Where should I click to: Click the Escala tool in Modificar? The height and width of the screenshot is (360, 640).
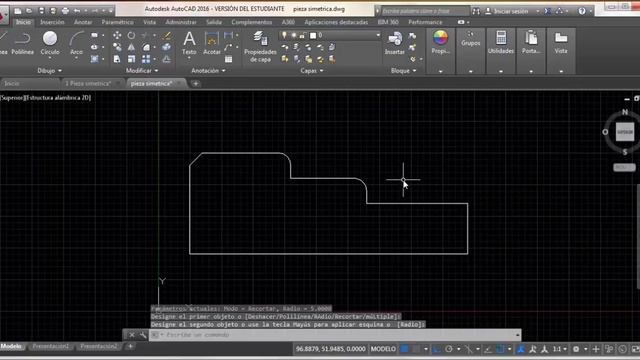point(131,59)
